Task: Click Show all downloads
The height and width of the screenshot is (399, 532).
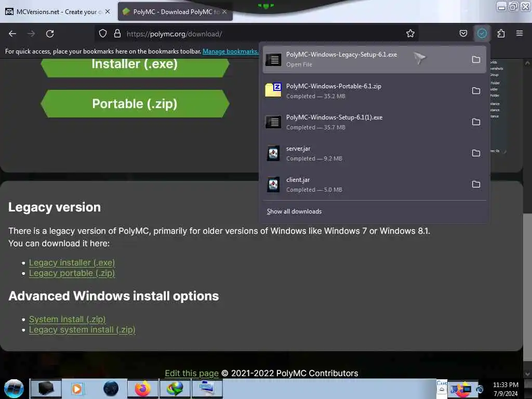Action: pyautogui.click(x=294, y=211)
